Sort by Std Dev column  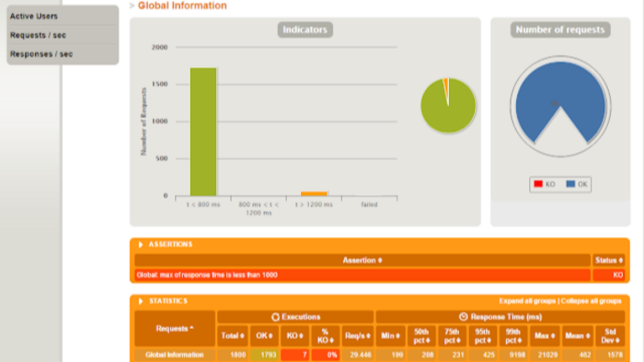[610, 335]
